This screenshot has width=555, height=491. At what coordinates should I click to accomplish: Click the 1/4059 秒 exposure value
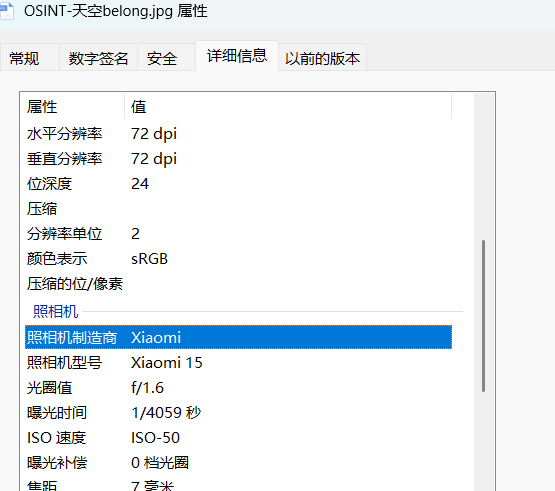click(x=166, y=413)
